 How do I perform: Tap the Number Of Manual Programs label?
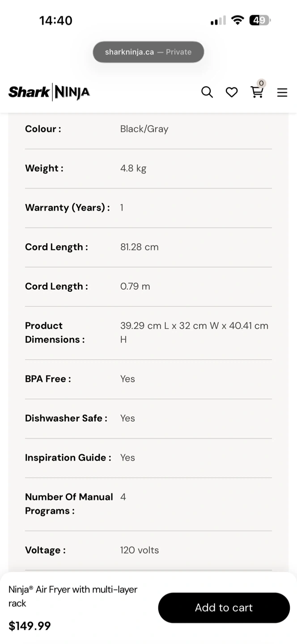[x=69, y=504]
